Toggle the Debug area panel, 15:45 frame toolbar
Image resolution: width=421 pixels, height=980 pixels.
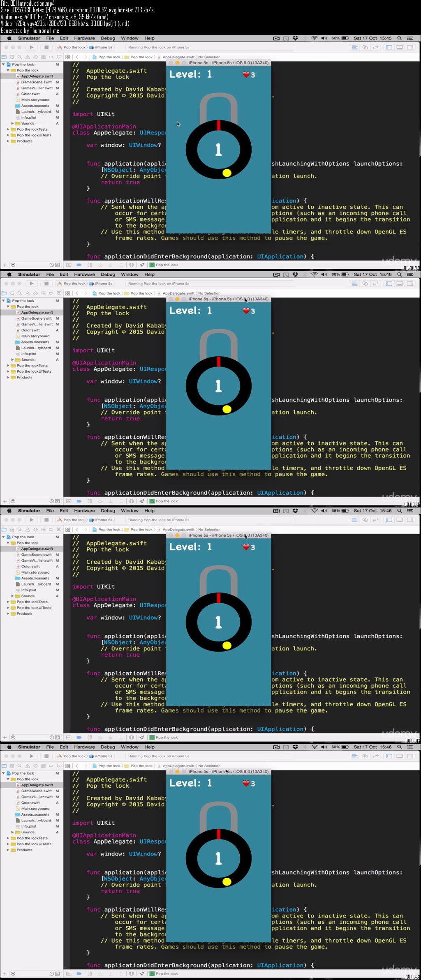tap(399, 47)
